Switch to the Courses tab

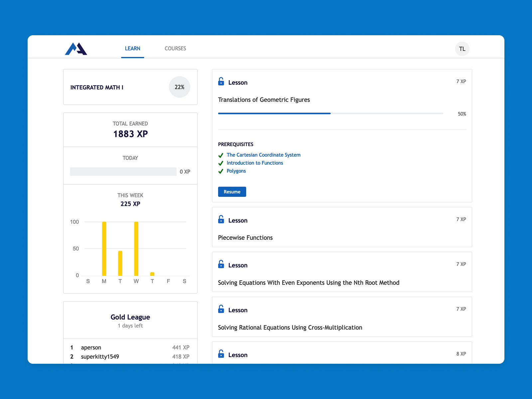(175, 49)
